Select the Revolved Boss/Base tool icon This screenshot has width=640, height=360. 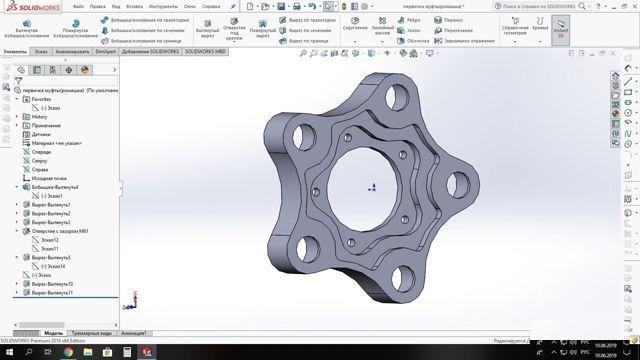(76, 23)
